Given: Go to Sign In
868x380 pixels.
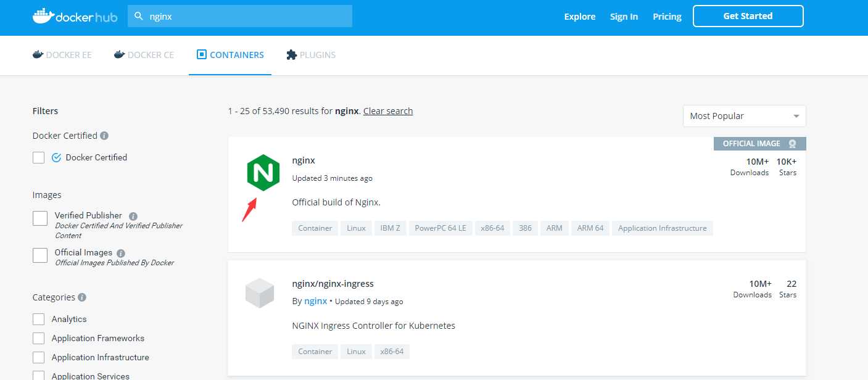Looking at the screenshot, I should (624, 17).
